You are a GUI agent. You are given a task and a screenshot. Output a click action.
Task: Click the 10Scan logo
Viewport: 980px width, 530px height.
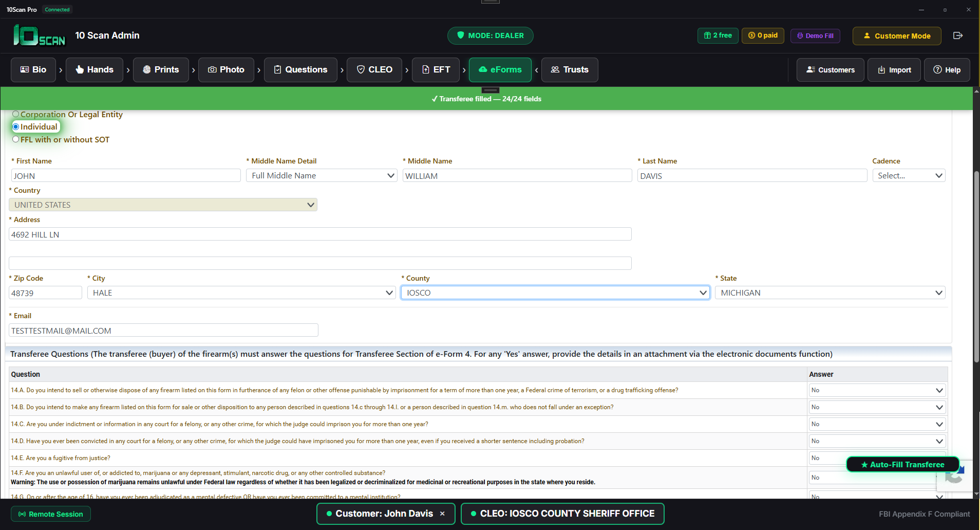point(40,35)
